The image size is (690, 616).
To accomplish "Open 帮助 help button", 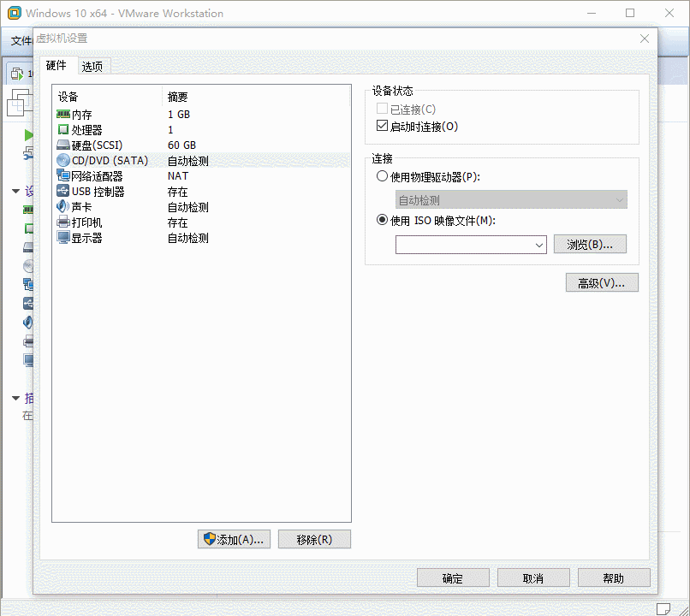I will 614,577.
